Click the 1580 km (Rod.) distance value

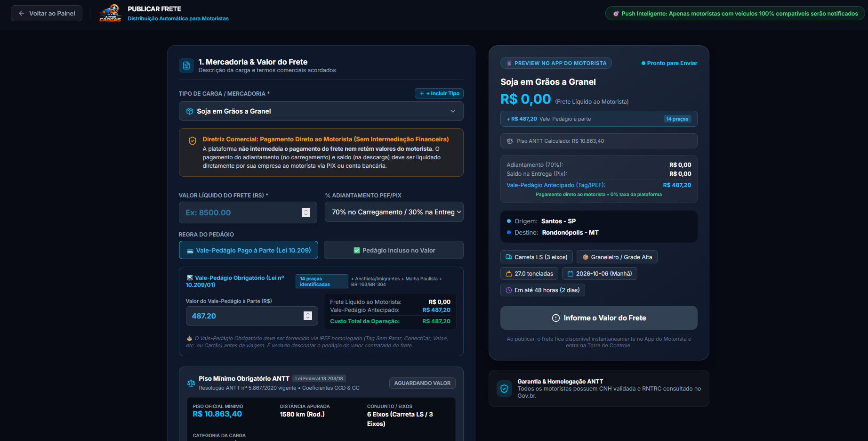[302, 414]
